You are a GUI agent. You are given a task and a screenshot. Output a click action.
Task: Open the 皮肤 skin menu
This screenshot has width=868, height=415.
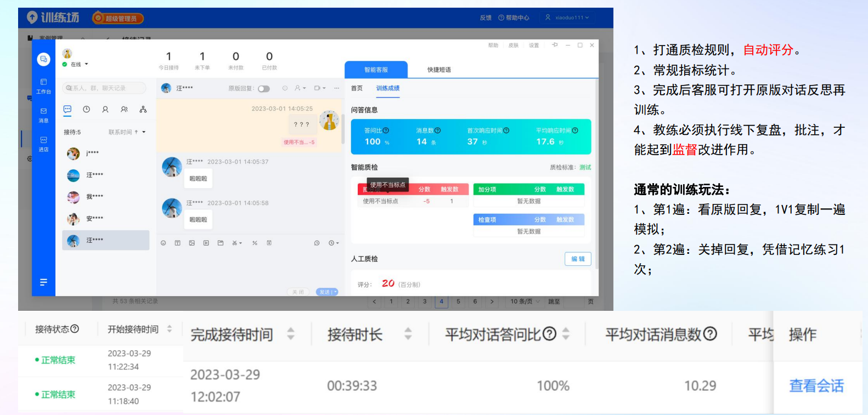(x=514, y=46)
